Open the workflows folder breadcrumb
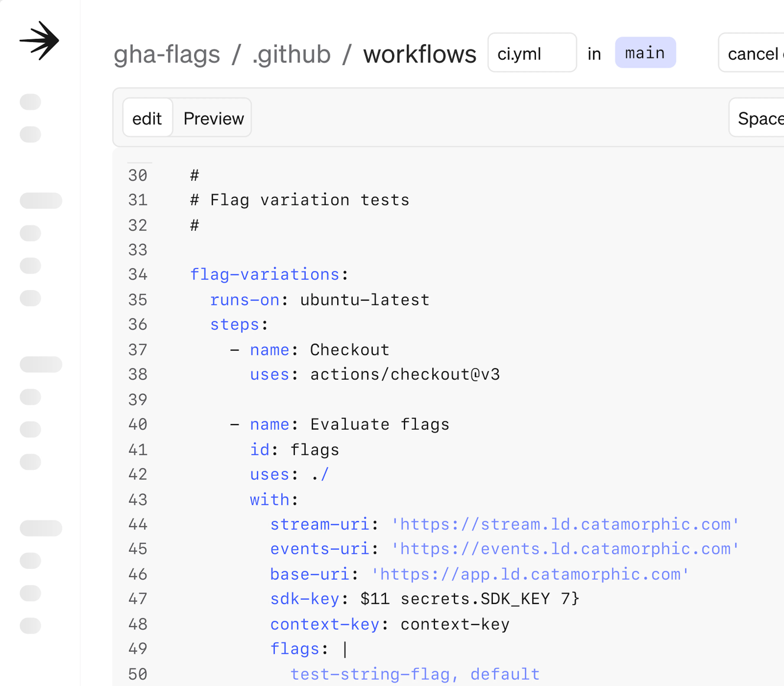Viewport: 784px width, 686px height. (x=420, y=54)
